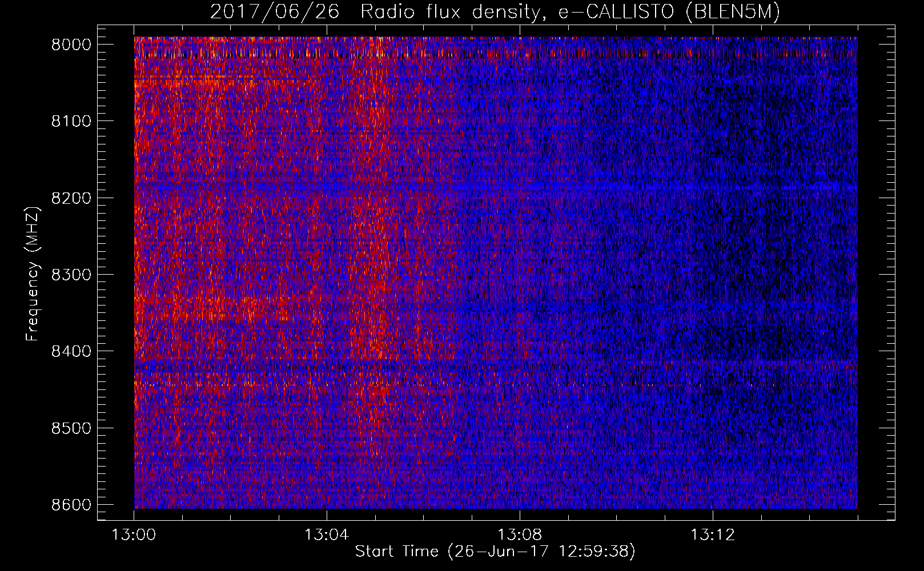Click the 'Start Time (26-Jun-17 12:59:38)' label
This screenshot has height=571, width=924.
tap(495, 552)
